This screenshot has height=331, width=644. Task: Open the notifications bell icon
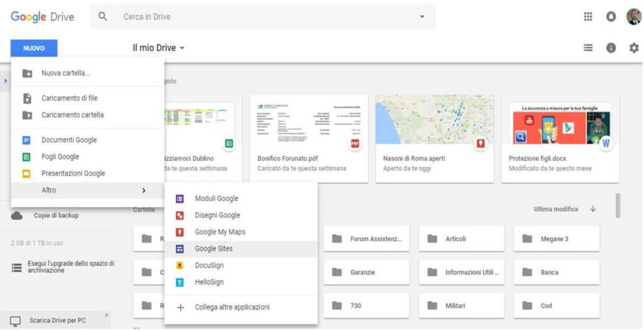click(x=611, y=17)
